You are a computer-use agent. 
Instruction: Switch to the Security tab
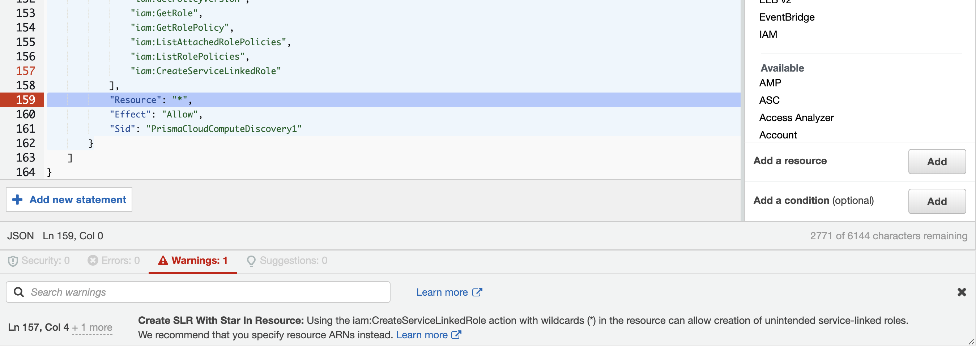click(x=39, y=261)
